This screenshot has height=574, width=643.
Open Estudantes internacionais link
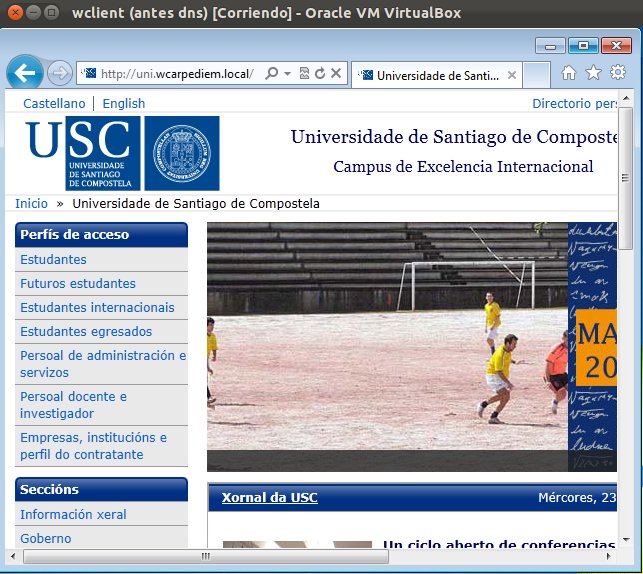coord(97,308)
